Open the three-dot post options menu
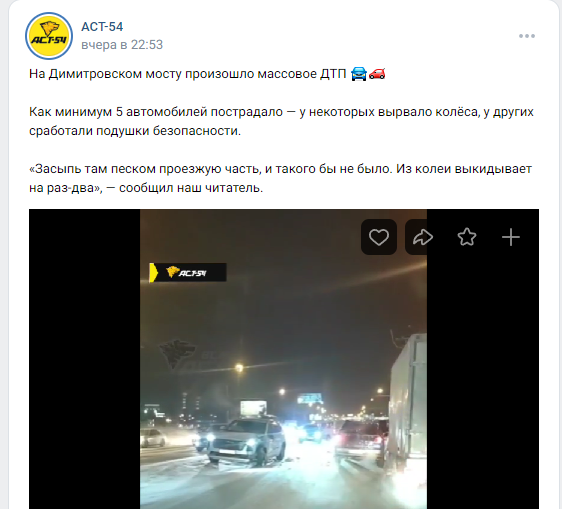 pos(527,36)
